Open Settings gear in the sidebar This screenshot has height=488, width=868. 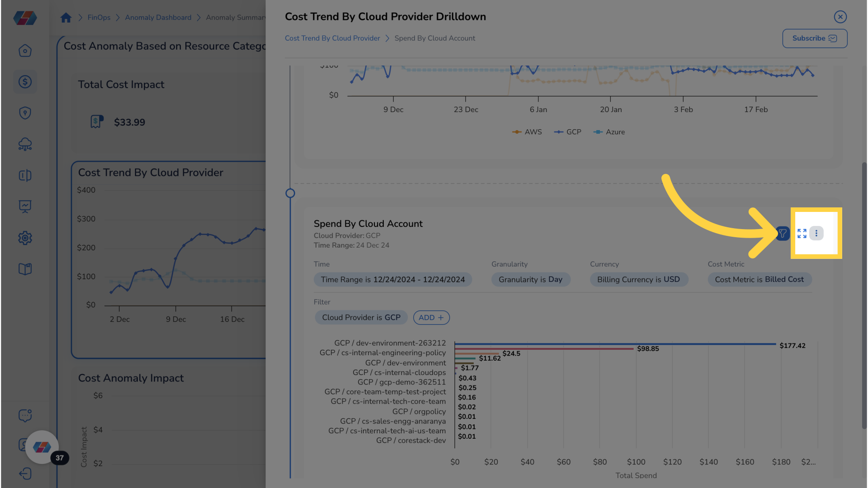[25, 238]
